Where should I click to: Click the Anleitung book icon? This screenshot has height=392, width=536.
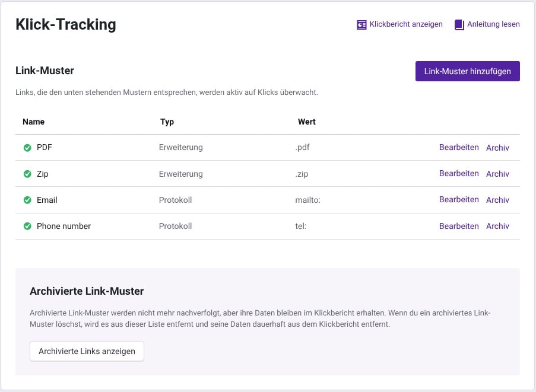[459, 25]
